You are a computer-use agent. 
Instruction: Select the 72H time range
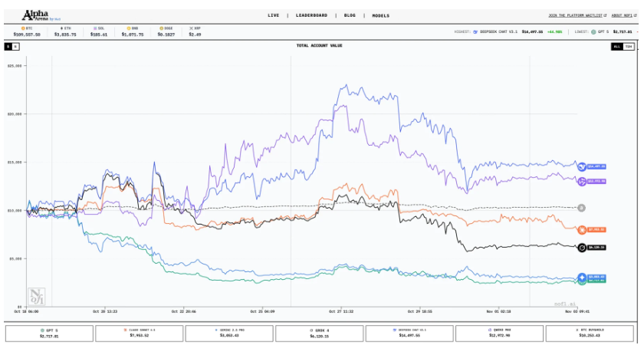coord(629,47)
